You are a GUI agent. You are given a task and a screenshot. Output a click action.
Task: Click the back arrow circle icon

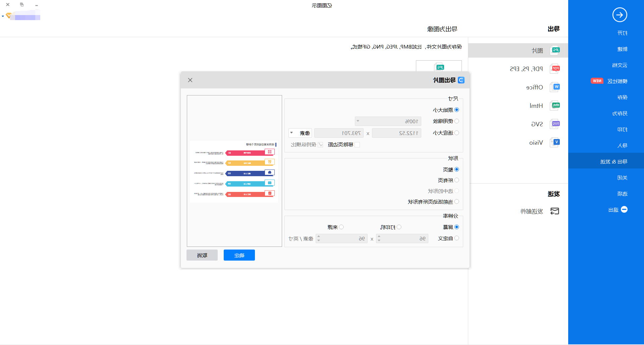click(x=620, y=15)
